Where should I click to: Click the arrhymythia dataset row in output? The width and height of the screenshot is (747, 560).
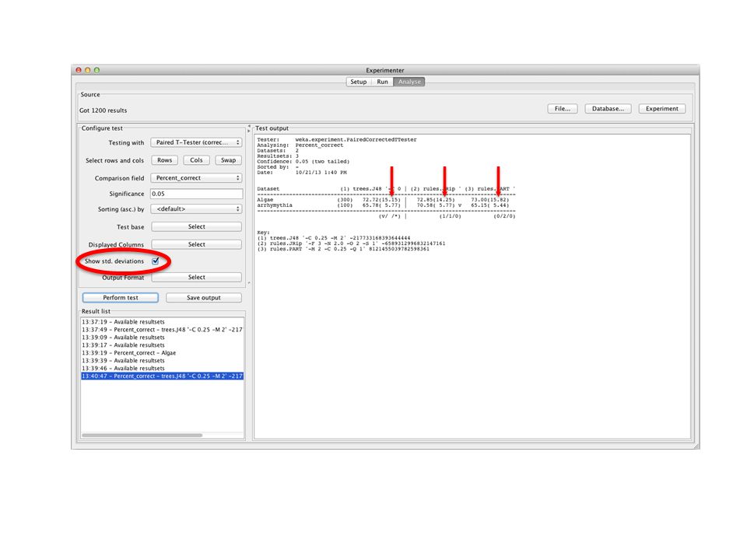pos(383,205)
